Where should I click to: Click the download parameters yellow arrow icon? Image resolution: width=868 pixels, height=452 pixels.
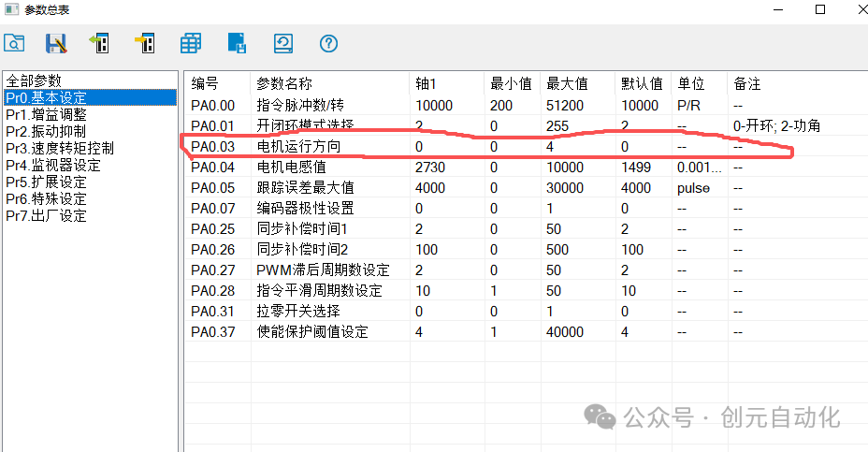144,43
